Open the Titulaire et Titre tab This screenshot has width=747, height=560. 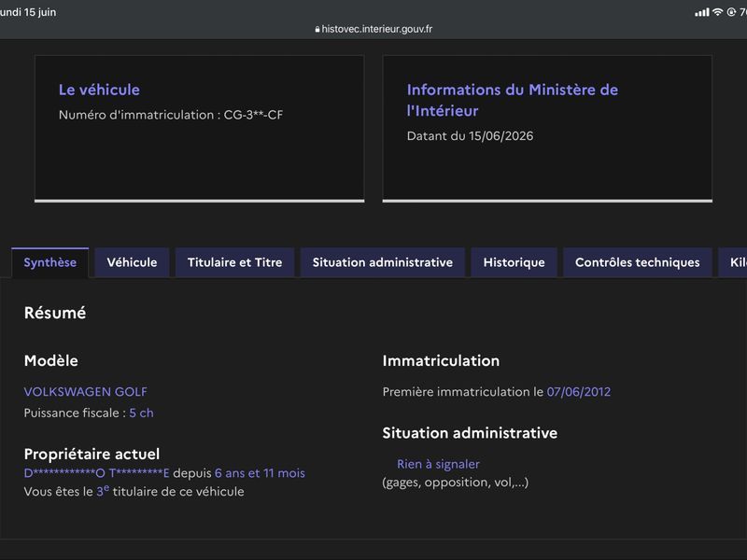[x=235, y=262]
